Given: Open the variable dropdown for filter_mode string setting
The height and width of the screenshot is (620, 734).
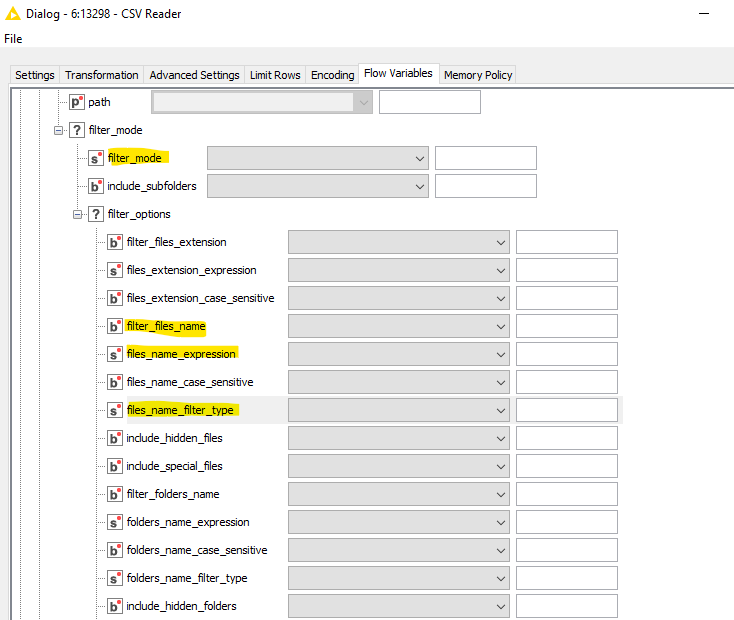Looking at the screenshot, I should tap(318, 158).
